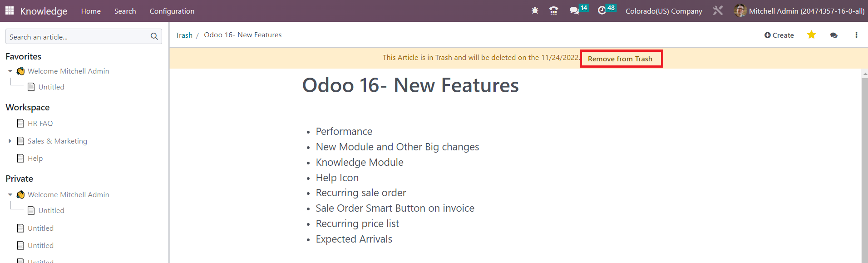Open the activities clock icon with 48 badge

coord(607,10)
